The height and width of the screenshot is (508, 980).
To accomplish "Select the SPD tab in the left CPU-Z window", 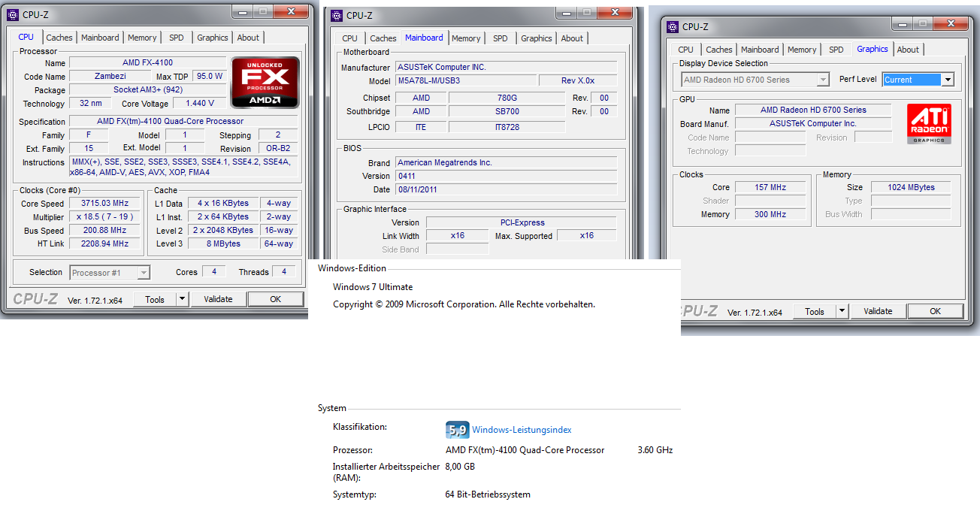I will pos(176,38).
